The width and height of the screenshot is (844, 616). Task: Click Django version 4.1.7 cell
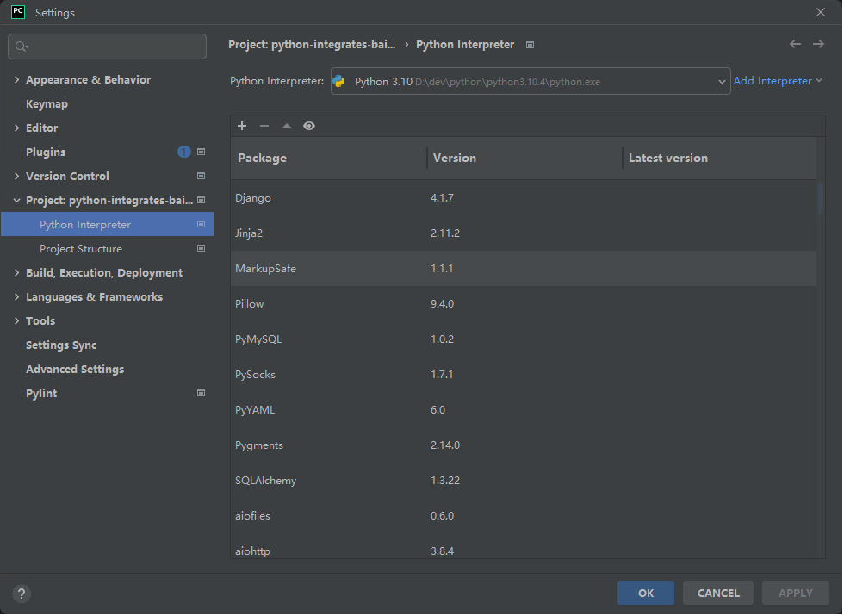point(442,197)
